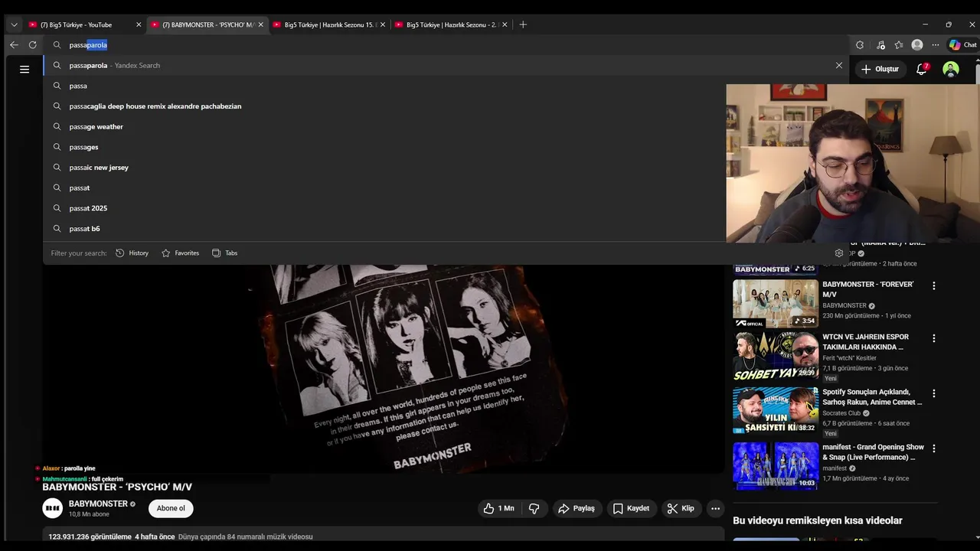
Task: Open browser settings three-dots menu
Action: [935, 45]
